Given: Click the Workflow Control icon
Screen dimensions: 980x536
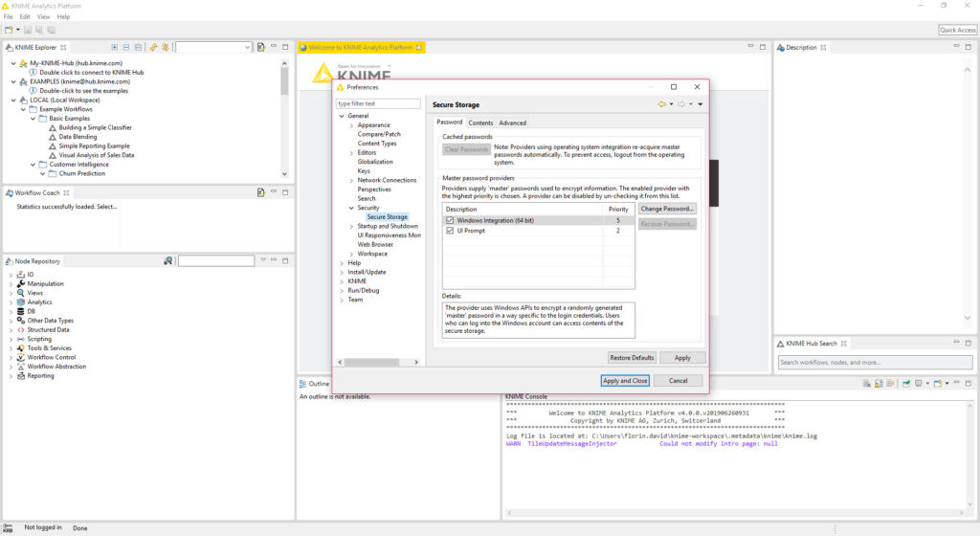Looking at the screenshot, I should [x=21, y=357].
